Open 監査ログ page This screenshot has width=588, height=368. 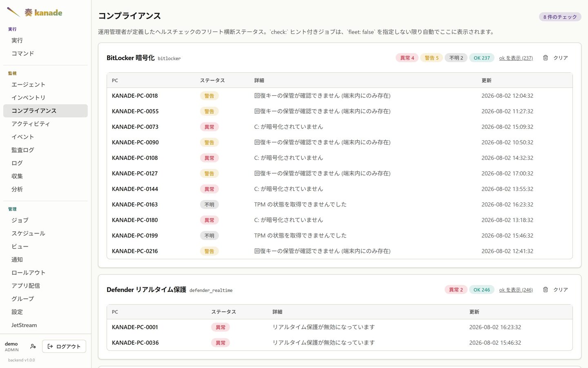45,150
